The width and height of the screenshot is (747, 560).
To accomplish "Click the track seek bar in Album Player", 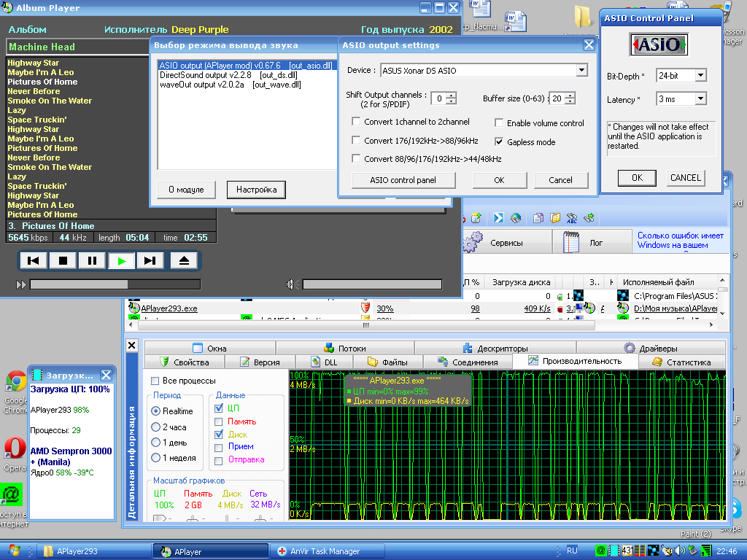I will coord(115,285).
